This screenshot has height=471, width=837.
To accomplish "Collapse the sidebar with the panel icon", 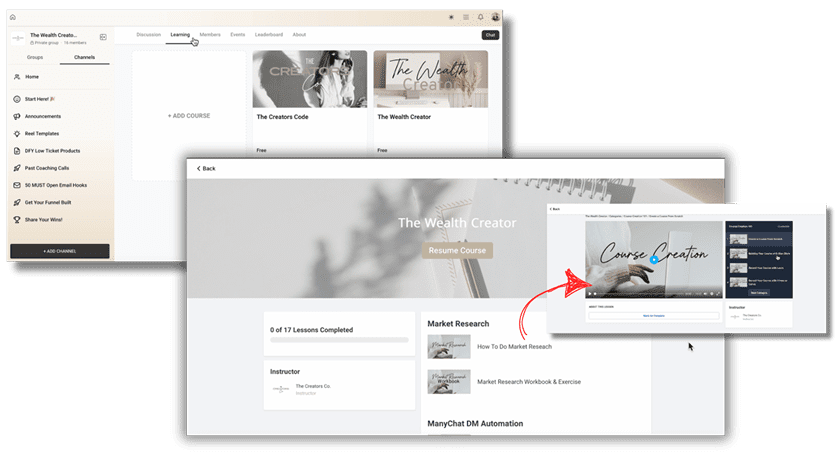I will click(x=103, y=37).
